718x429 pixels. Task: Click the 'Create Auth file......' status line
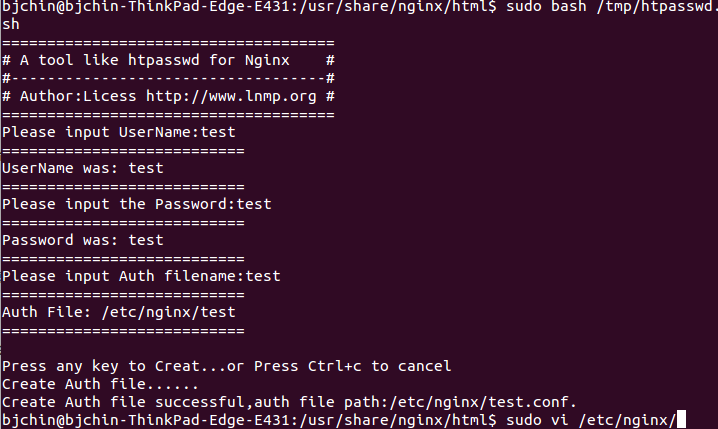100,384
